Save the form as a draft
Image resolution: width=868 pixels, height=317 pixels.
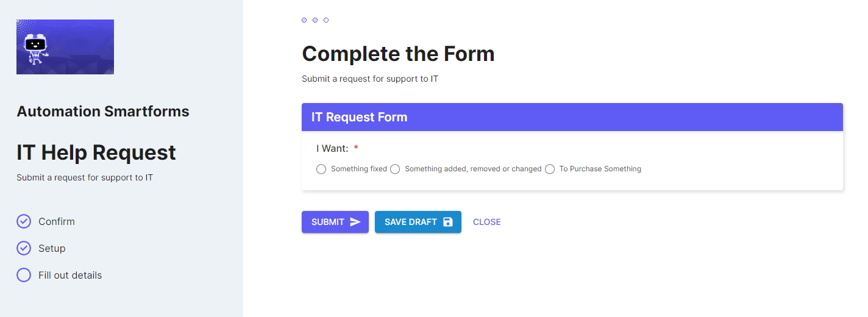(418, 222)
